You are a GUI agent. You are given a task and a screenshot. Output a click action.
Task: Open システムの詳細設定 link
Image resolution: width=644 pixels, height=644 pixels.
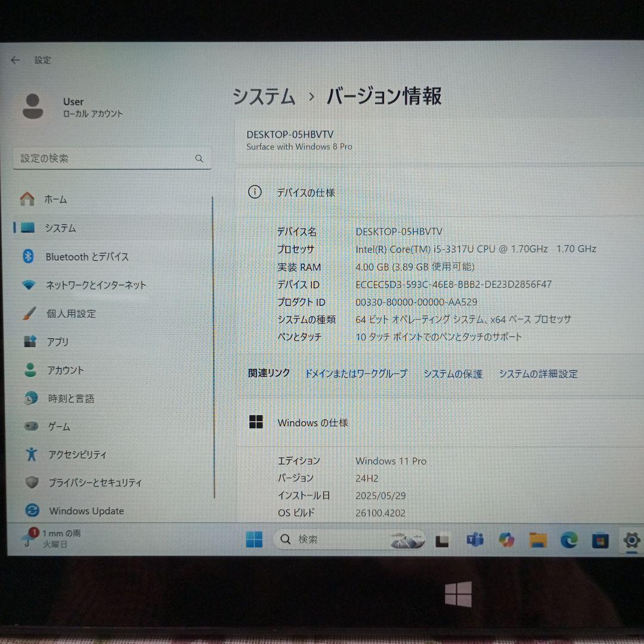pyautogui.click(x=538, y=374)
